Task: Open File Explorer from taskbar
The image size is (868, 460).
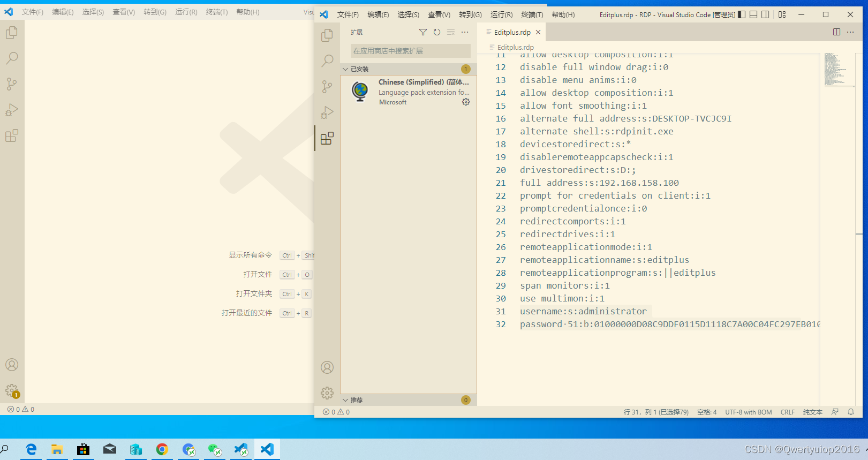Action: 57,449
